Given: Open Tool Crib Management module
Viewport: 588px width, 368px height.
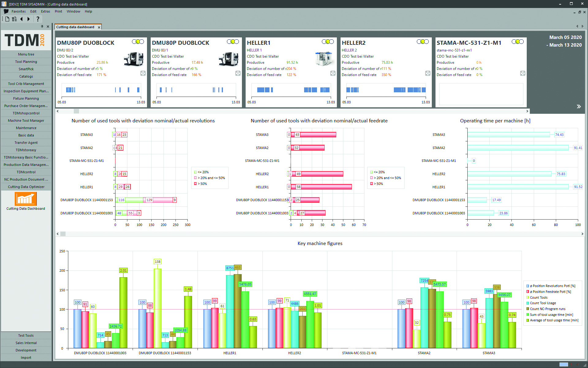Looking at the screenshot, I should point(26,84).
